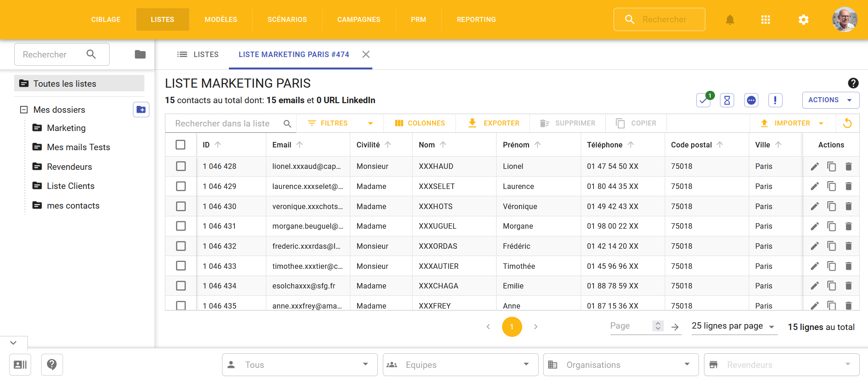Delete contact XXXAUTIER row
The width and height of the screenshot is (868, 377).
click(x=848, y=266)
